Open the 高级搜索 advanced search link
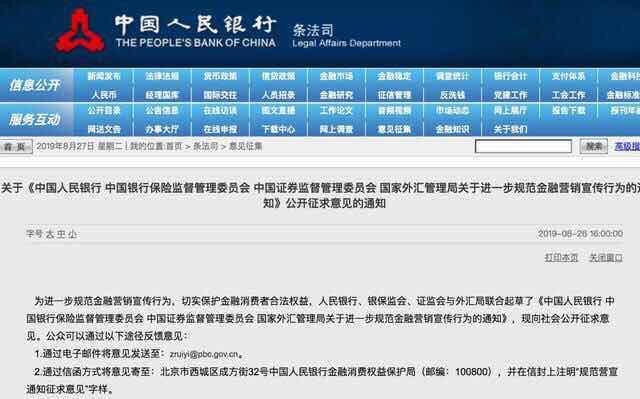640x399 pixels. click(627, 146)
